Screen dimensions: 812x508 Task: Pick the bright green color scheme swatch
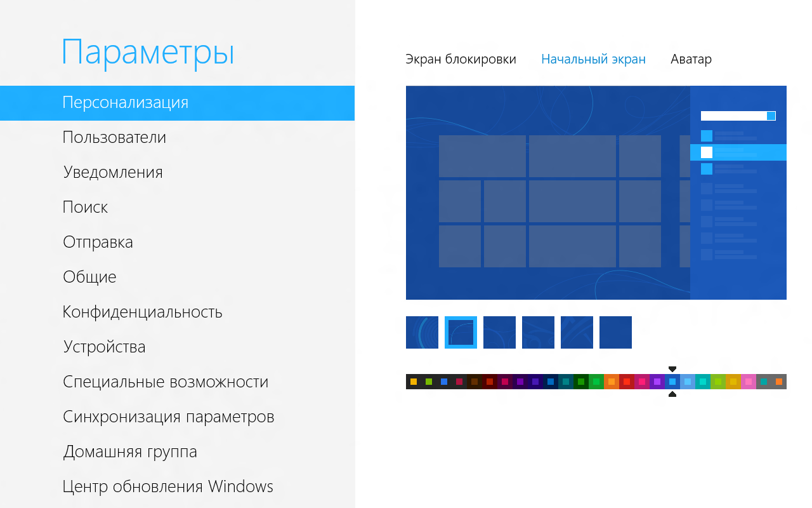coord(596,382)
